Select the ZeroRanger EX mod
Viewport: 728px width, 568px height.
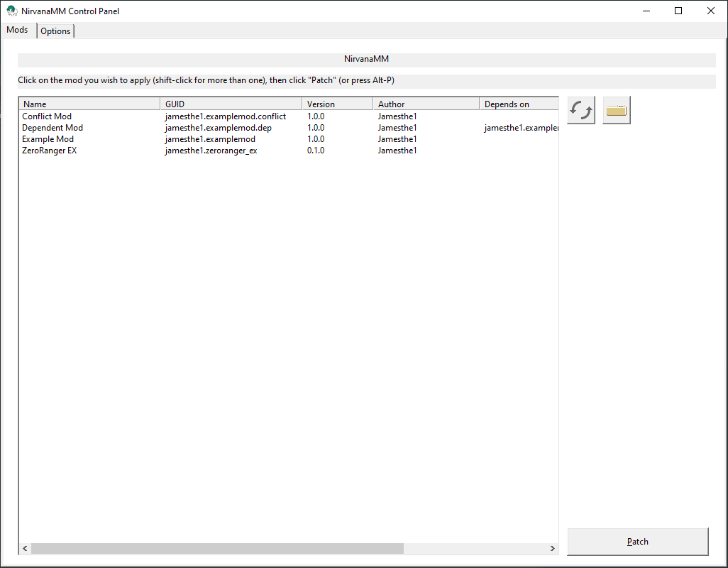pos(49,150)
